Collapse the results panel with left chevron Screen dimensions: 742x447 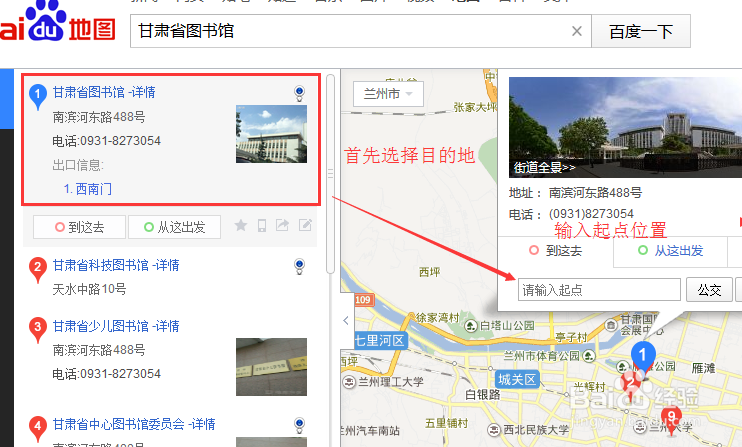[346, 321]
